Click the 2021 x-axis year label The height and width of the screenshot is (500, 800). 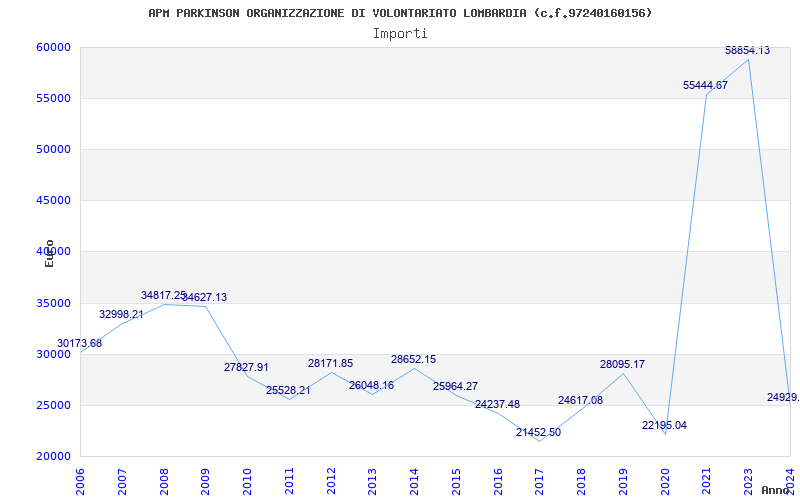pos(707,479)
